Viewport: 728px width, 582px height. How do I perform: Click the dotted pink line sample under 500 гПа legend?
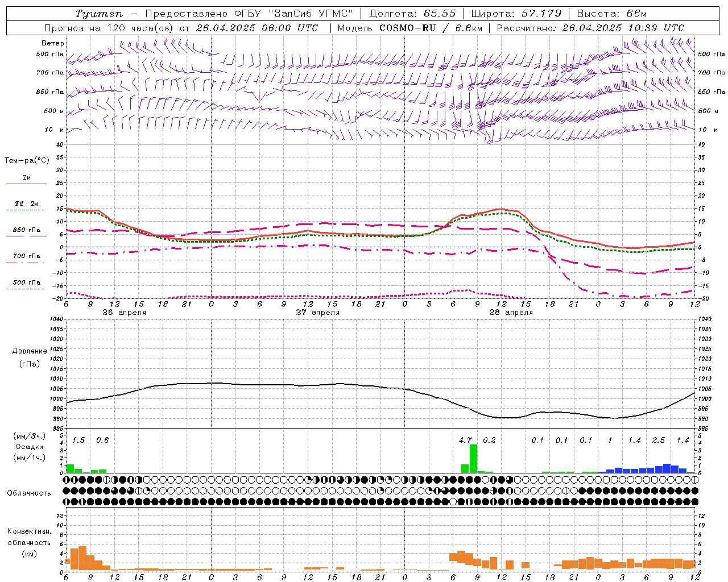tap(26, 289)
